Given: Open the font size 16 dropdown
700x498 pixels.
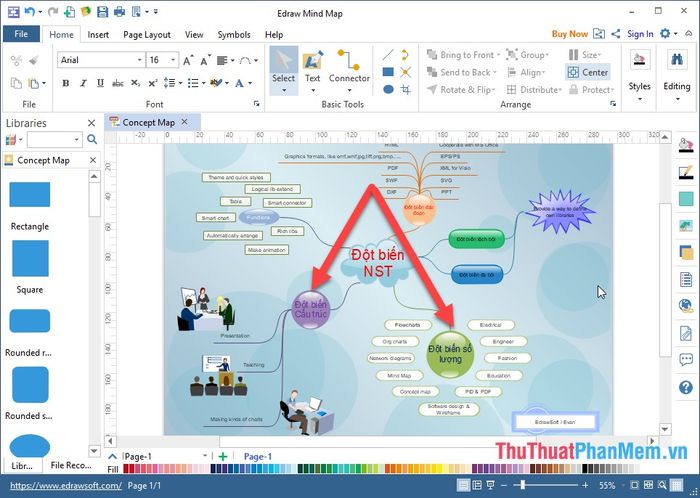Looking at the screenshot, I should [173, 60].
